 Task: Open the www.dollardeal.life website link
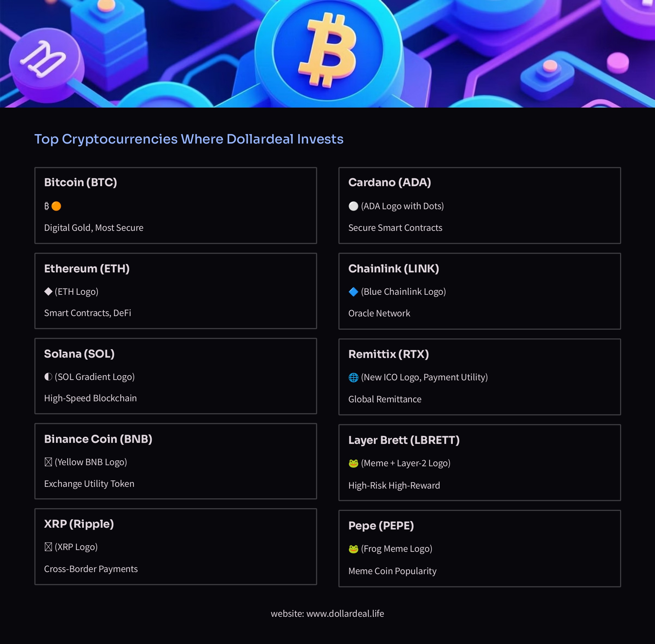345,614
